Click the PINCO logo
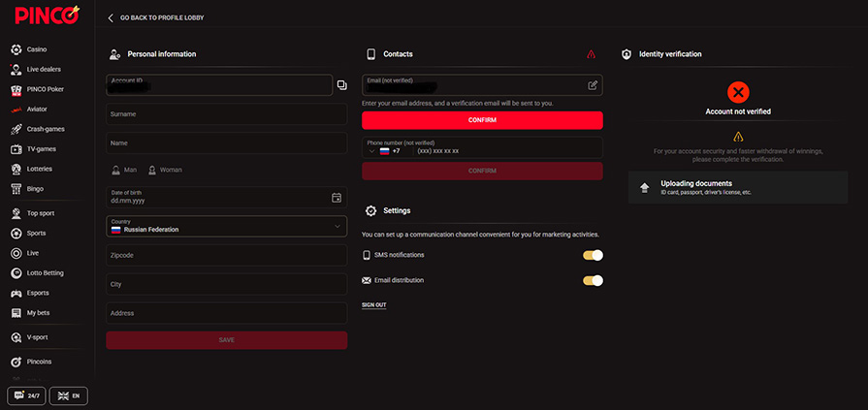868x410 pixels. 48,15
